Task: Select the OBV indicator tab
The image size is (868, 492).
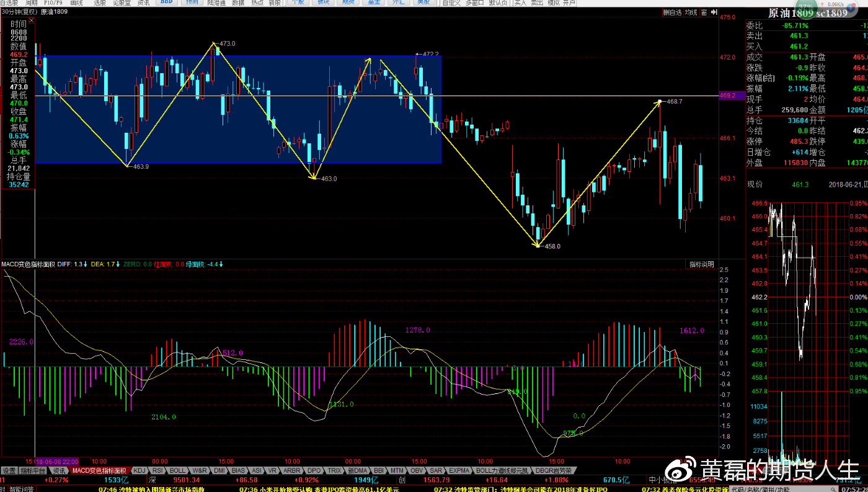Action: click(x=417, y=471)
